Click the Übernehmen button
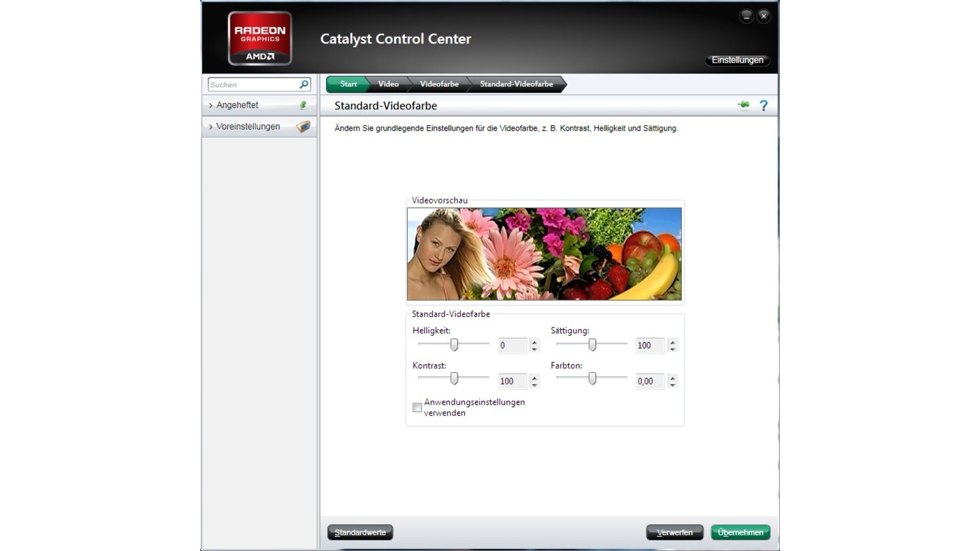Viewport: 980px width, 551px height. pos(740,533)
